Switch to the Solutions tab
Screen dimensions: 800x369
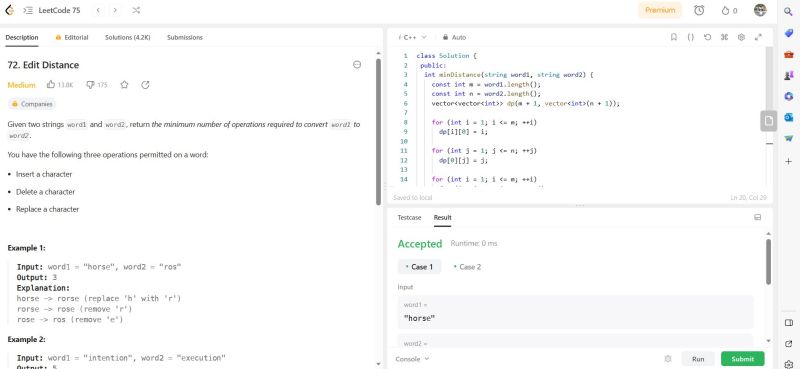pos(128,37)
